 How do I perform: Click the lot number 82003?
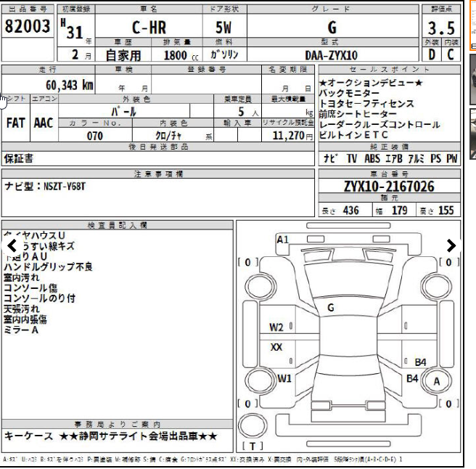pos(28,28)
